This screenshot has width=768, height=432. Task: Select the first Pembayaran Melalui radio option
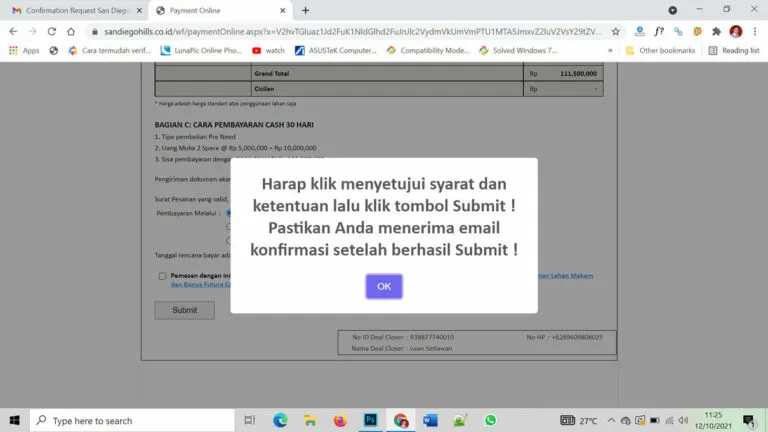228,213
